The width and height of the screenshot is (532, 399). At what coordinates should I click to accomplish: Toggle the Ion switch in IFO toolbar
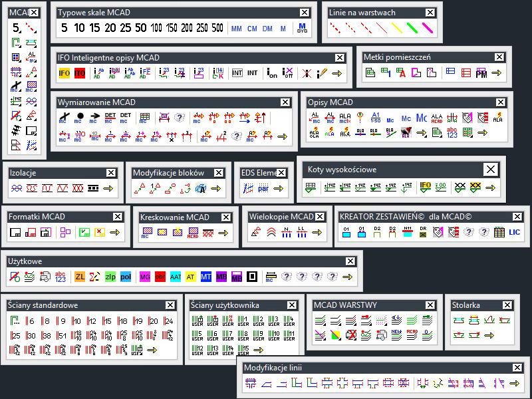point(272,73)
